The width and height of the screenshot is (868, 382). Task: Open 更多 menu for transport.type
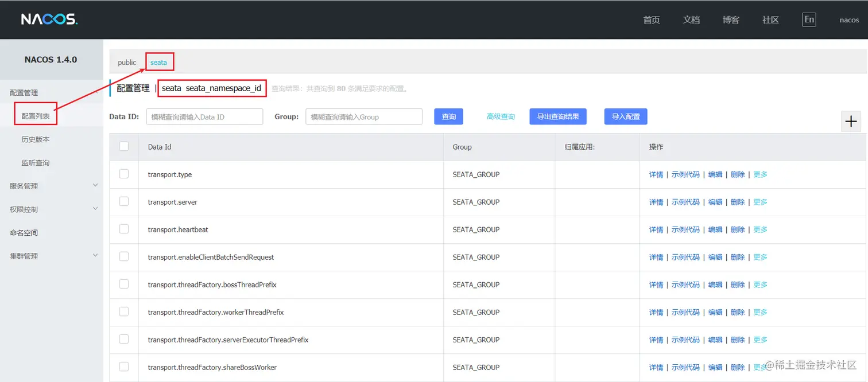[760, 174]
